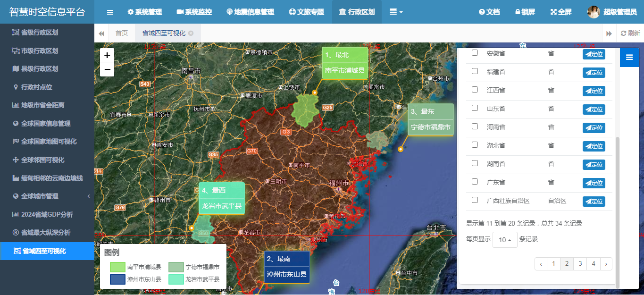
Task: Click the 龙岩市武平县 legend color swatch
Action: coord(176,279)
